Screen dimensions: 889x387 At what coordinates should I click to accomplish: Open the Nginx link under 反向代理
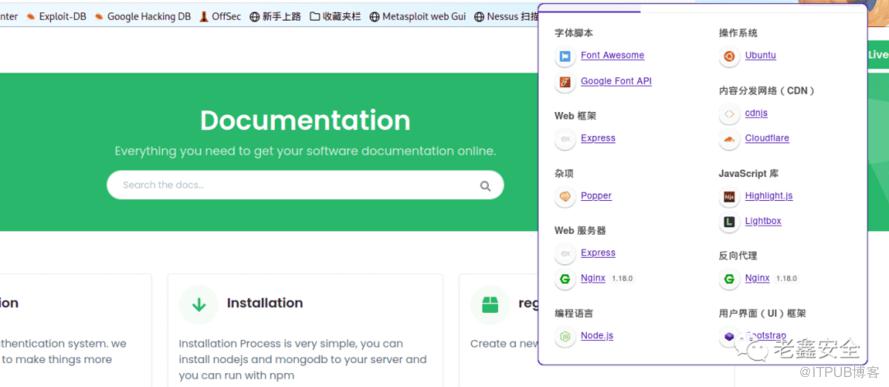pyautogui.click(x=757, y=278)
